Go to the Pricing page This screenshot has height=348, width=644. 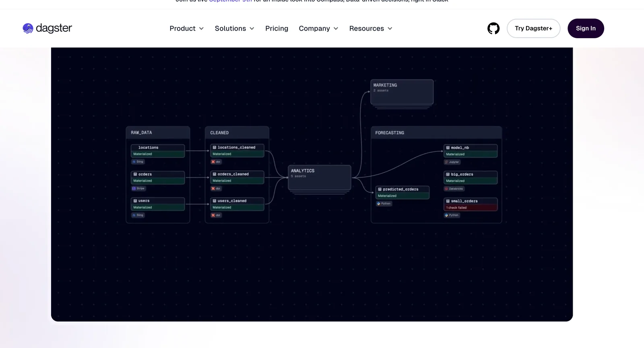(277, 29)
